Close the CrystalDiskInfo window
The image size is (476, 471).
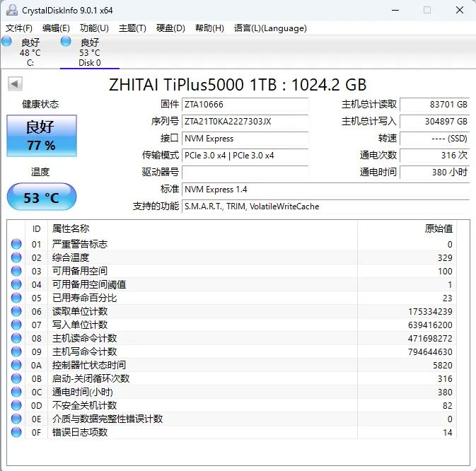click(460, 10)
